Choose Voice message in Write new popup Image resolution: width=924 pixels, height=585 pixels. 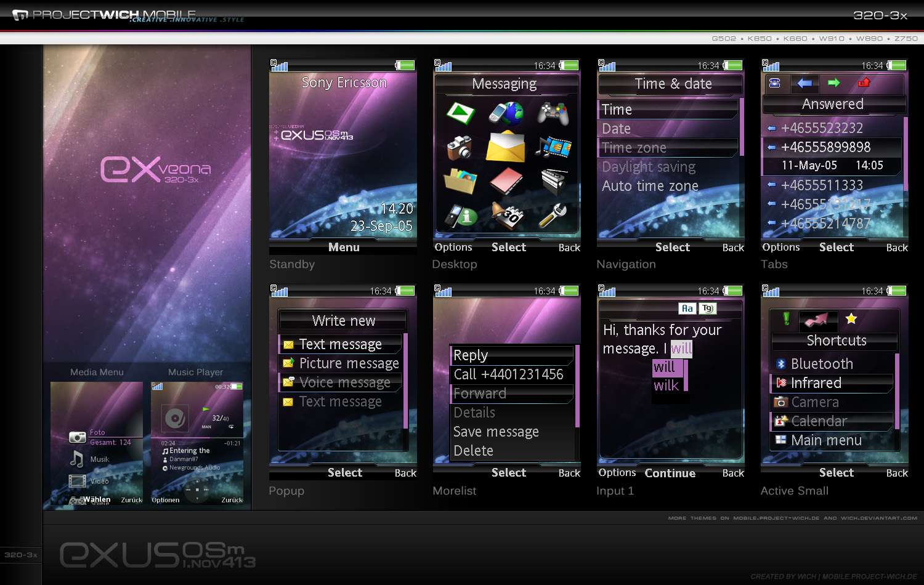tap(341, 382)
